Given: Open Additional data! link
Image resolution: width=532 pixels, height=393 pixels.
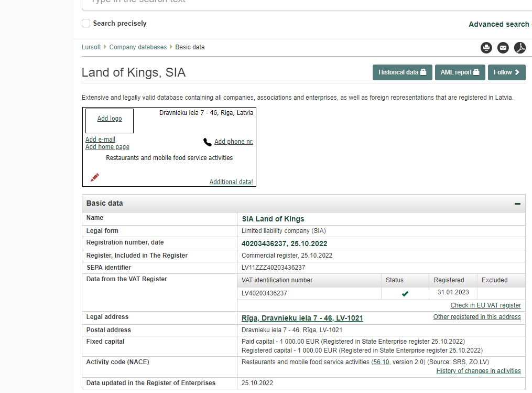Looking at the screenshot, I should coord(231,182).
